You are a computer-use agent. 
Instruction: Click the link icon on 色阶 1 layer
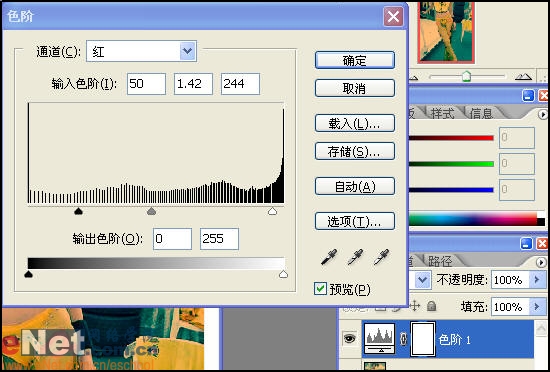coord(403,339)
